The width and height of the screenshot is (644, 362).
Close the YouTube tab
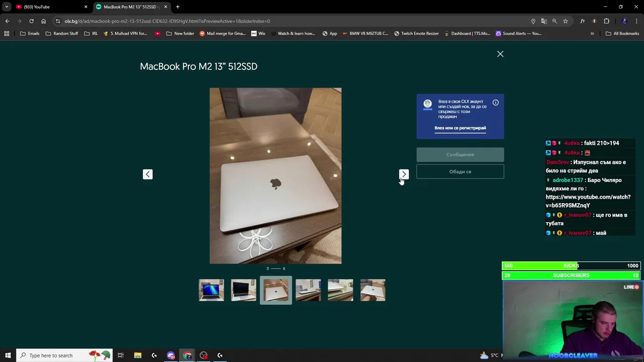86,7
